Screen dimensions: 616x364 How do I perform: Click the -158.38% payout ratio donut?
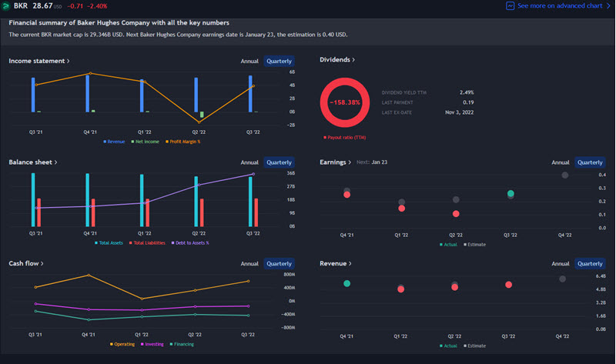point(345,102)
